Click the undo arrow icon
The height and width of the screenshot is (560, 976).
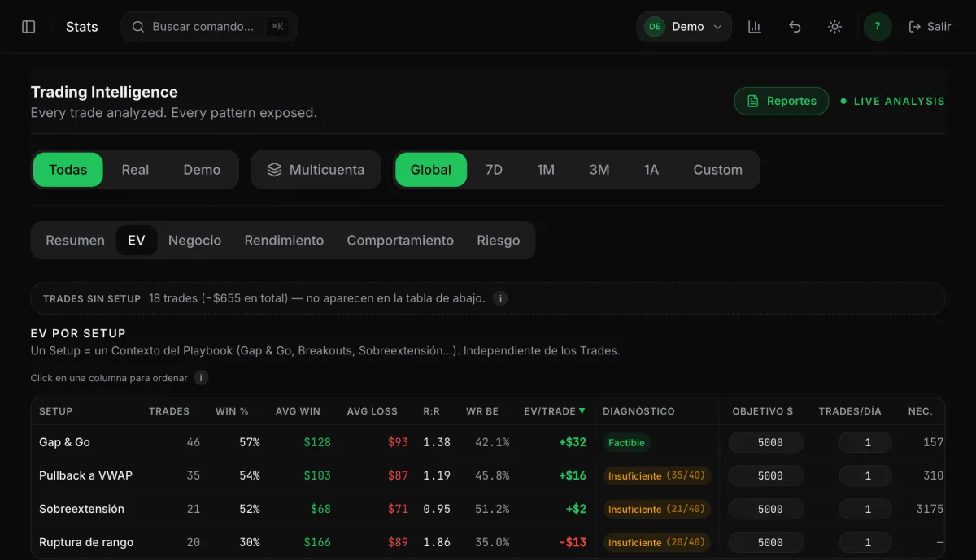(x=795, y=27)
